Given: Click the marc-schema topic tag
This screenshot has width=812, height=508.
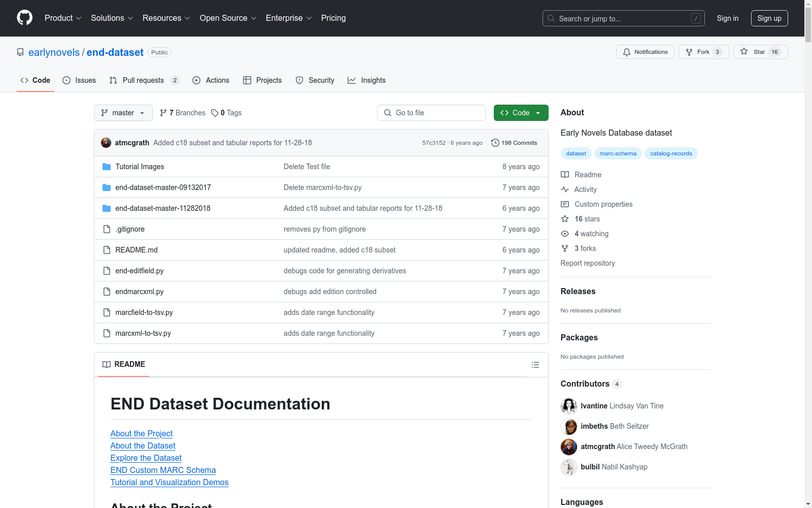Looking at the screenshot, I should click(618, 153).
